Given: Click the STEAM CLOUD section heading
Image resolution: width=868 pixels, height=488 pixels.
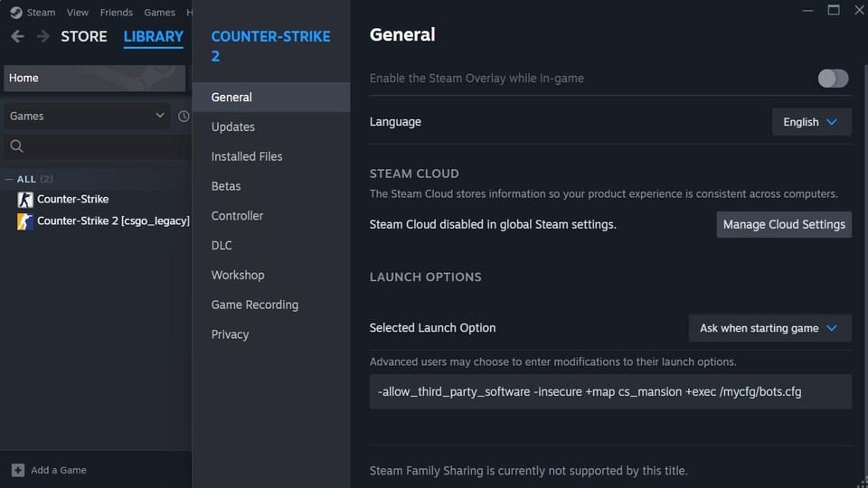Looking at the screenshot, I should point(414,174).
